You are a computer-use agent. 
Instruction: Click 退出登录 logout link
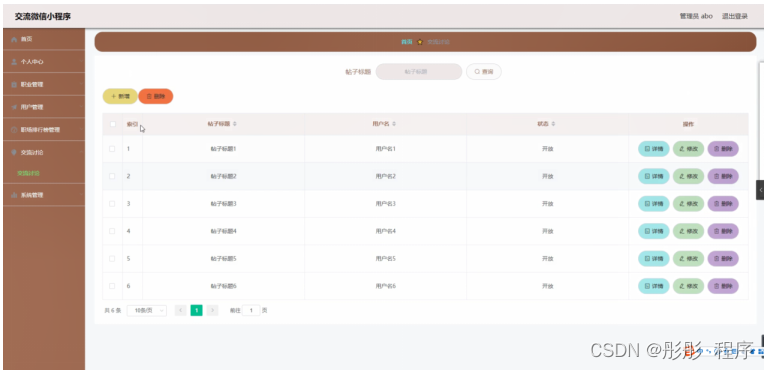[x=734, y=16]
